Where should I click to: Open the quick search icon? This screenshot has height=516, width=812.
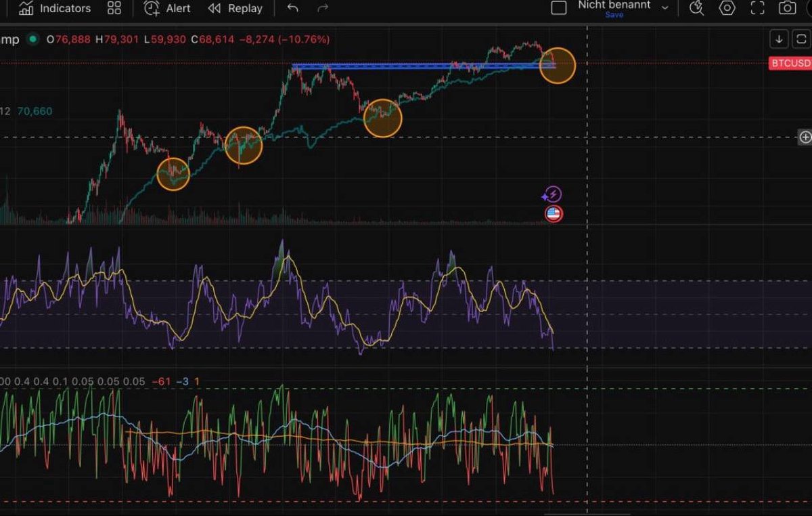click(696, 8)
